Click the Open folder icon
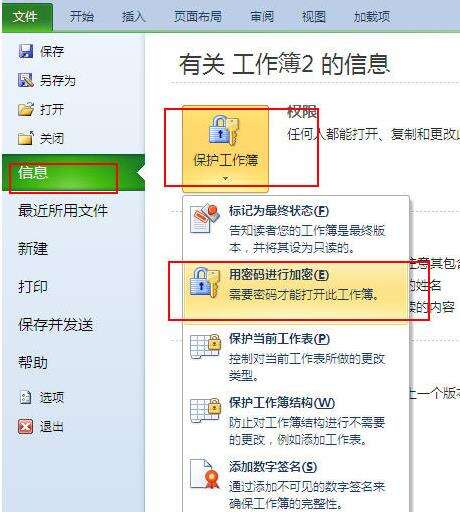 [26, 109]
